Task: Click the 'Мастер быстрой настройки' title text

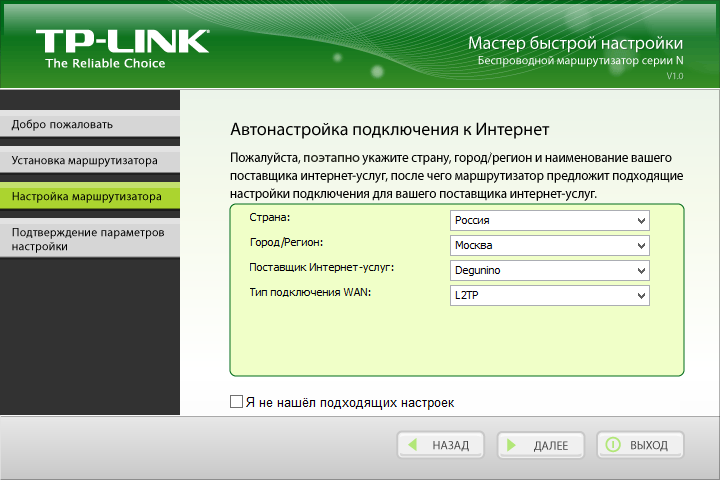Action: click(x=575, y=43)
